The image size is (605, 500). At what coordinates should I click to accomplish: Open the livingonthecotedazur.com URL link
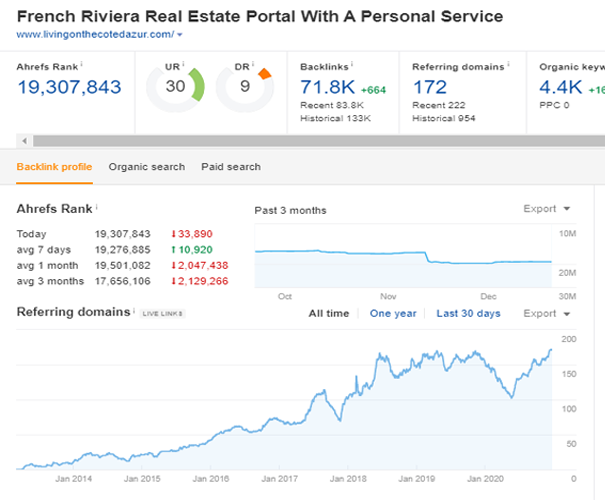[95, 35]
